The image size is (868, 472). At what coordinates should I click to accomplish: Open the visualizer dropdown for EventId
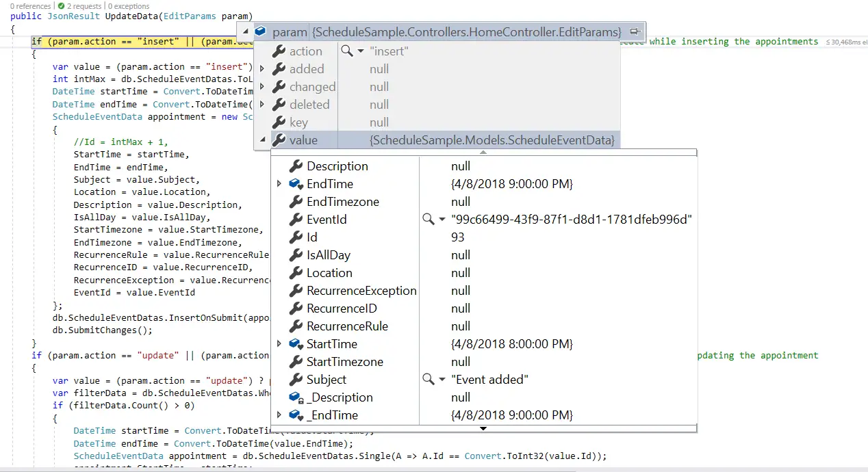tap(442, 220)
